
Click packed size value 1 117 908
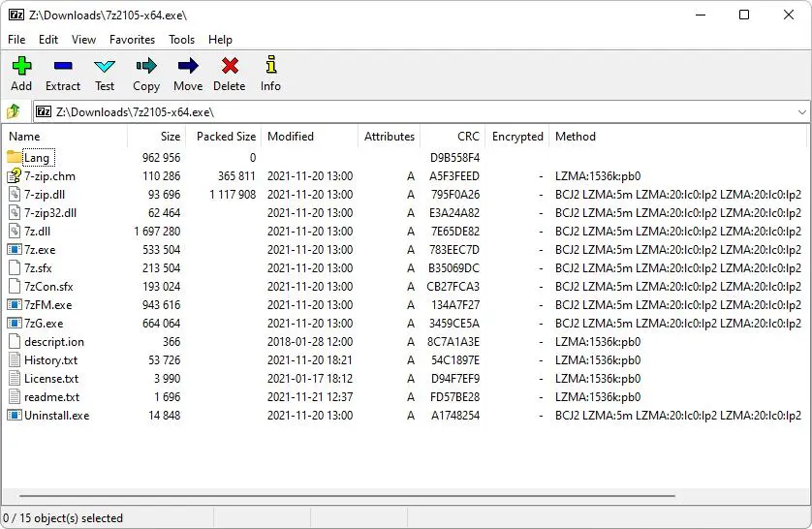[233, 194]
